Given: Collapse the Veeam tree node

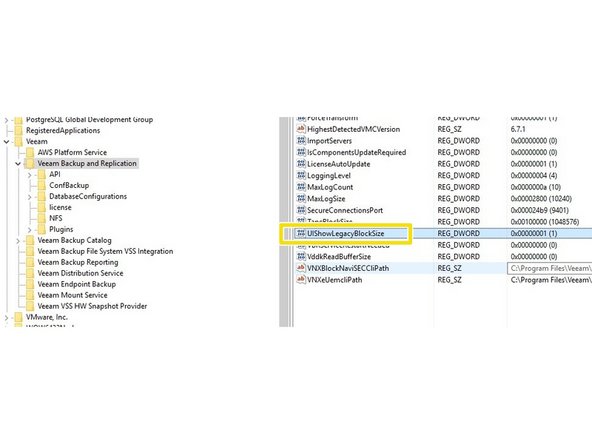Looking at the screenshot, I should click(x=6, y=142).
